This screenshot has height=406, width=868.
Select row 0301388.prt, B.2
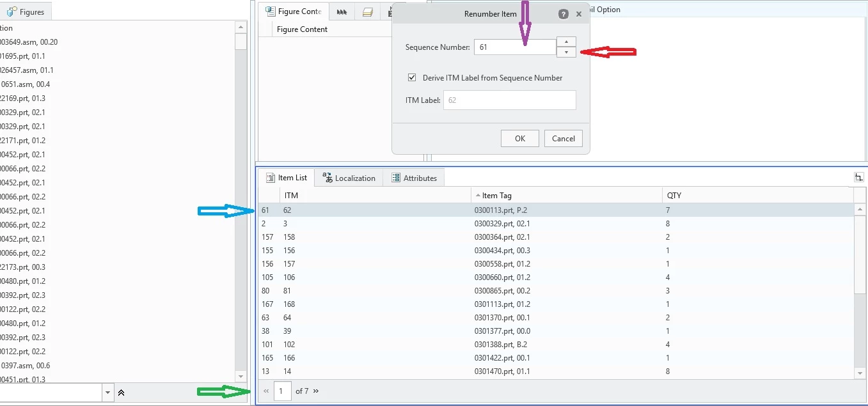(555, 345)
